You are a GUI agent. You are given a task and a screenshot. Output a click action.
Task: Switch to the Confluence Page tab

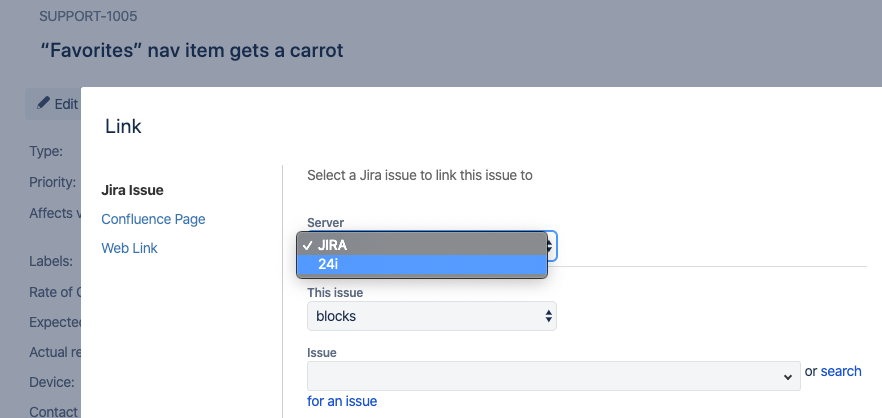pos(153,219)
